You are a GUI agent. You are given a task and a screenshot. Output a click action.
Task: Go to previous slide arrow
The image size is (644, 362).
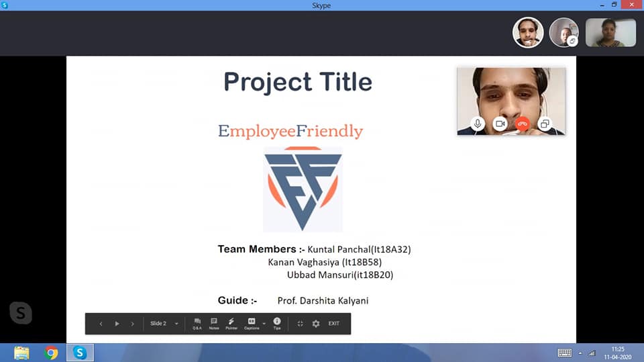[x=101, y=324]
